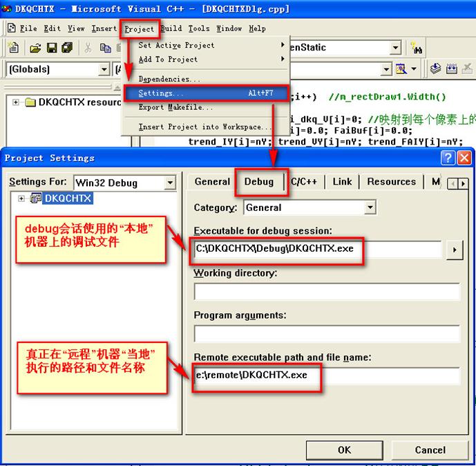The height and width of the screenshot is (466, 476).
Task: Choose Dependencies from Project menu
Action: (x=207, y=79)
